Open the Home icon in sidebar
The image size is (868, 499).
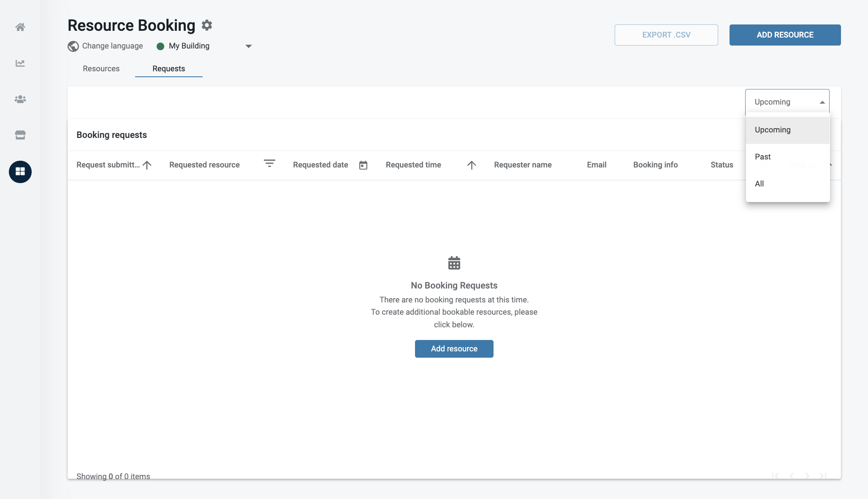pyautogui.click(x=20, y=27)
